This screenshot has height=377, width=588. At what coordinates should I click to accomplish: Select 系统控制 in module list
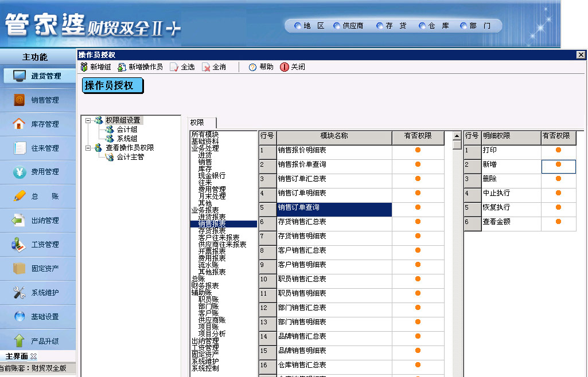[205, 368]
